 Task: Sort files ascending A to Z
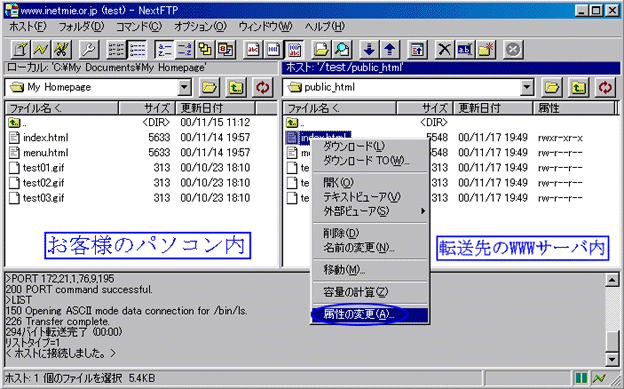tap(164, 50)
